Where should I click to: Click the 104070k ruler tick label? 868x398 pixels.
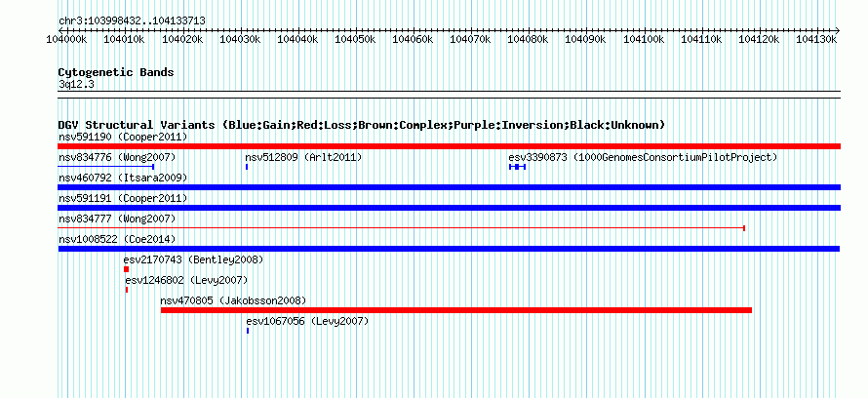pos(470,39)
